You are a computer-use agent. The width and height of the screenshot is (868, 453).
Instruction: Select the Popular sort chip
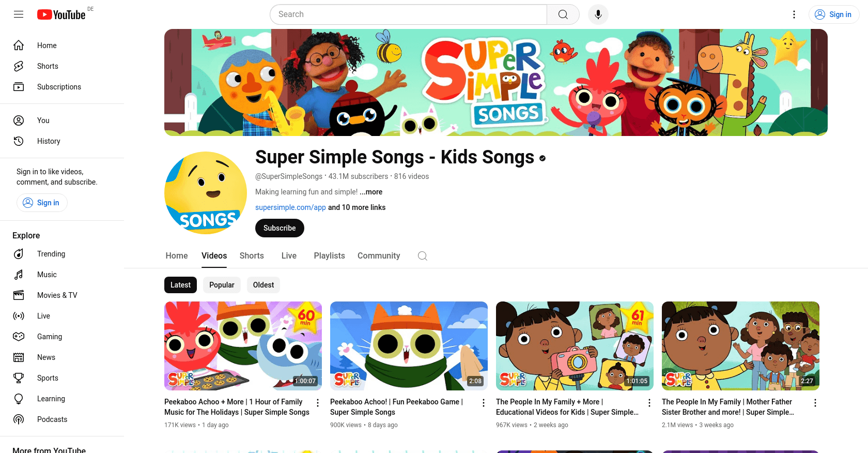222,285
